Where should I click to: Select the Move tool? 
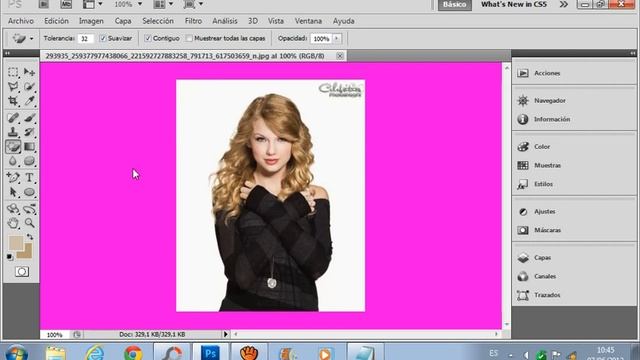point(29,72)
